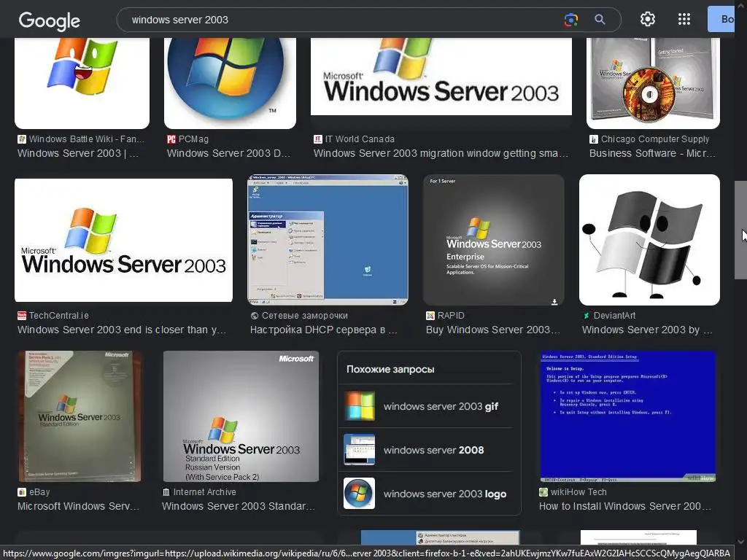This screenshot has height=560, width=747.
Task: Open 'Windows Server 2003 Standar...' title
Action: click(x=239, y=506)
